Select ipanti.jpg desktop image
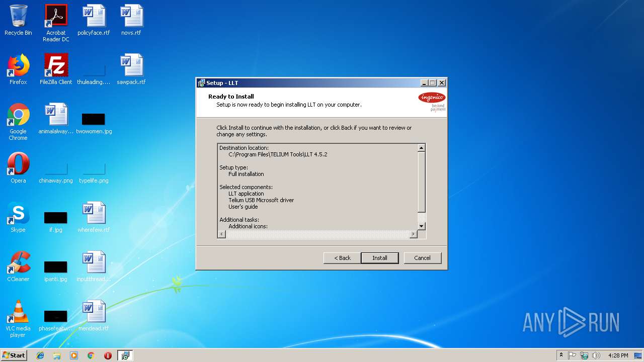The width and height of the screenshot is (644, 362). pos(56,271)
